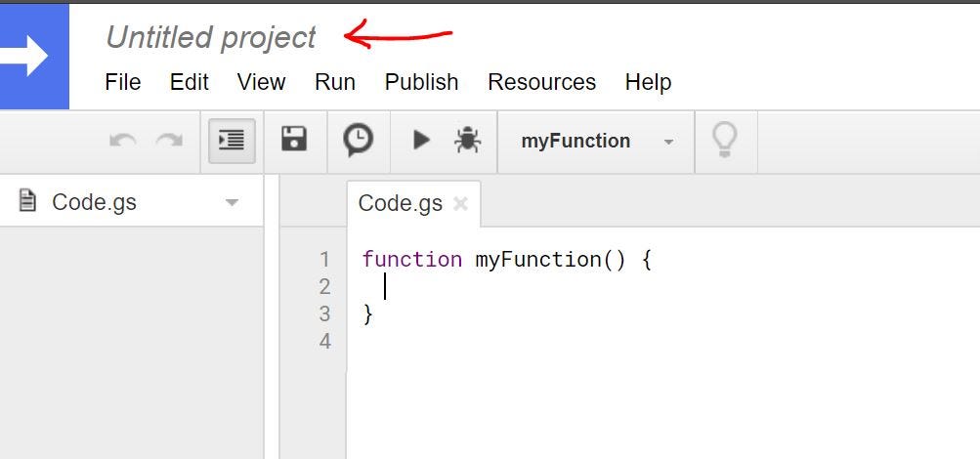Open the myFunction selector dropdown
The image size is (980, 459).
click(596, 142)
